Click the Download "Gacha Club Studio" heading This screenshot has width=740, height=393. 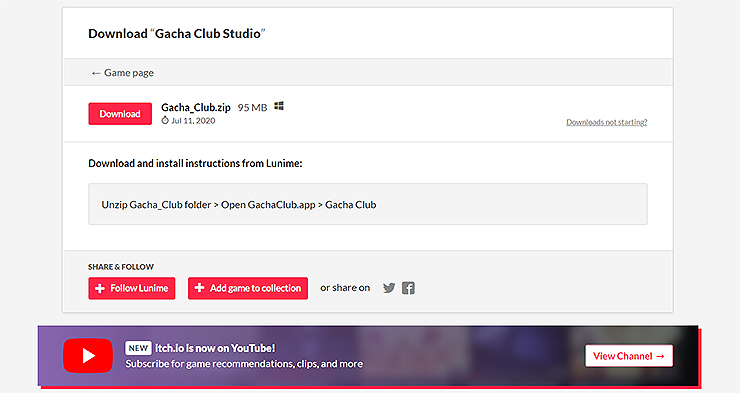coord(177,34)
